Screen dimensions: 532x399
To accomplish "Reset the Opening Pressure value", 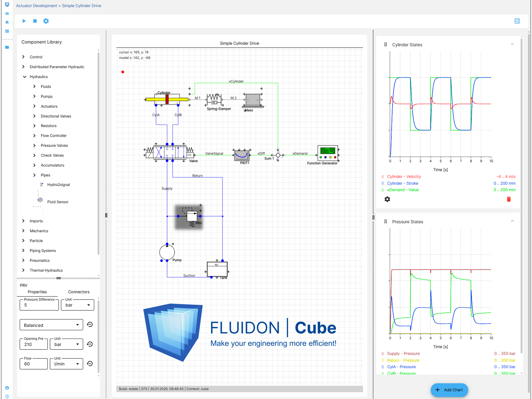I will coord(90,344).
